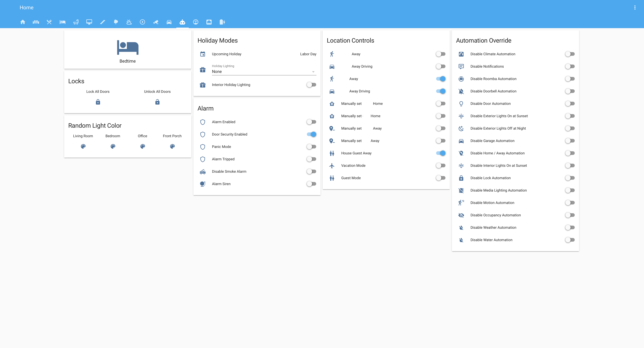Click the large Bedtime bed icon
Screen dimensions: 644x348
(127, 47)
